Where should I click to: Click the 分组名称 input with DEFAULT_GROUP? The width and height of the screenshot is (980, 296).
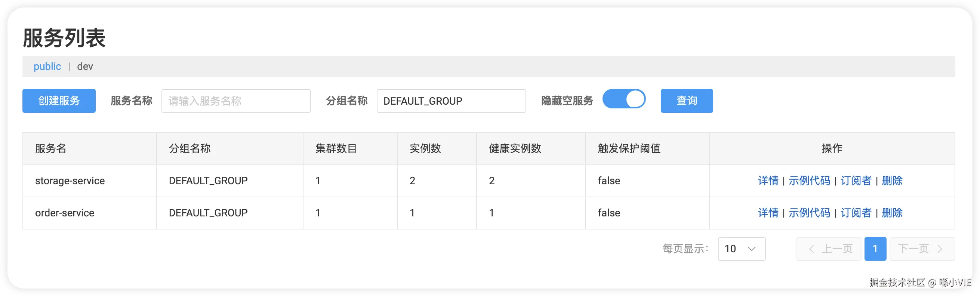point(451,101)
